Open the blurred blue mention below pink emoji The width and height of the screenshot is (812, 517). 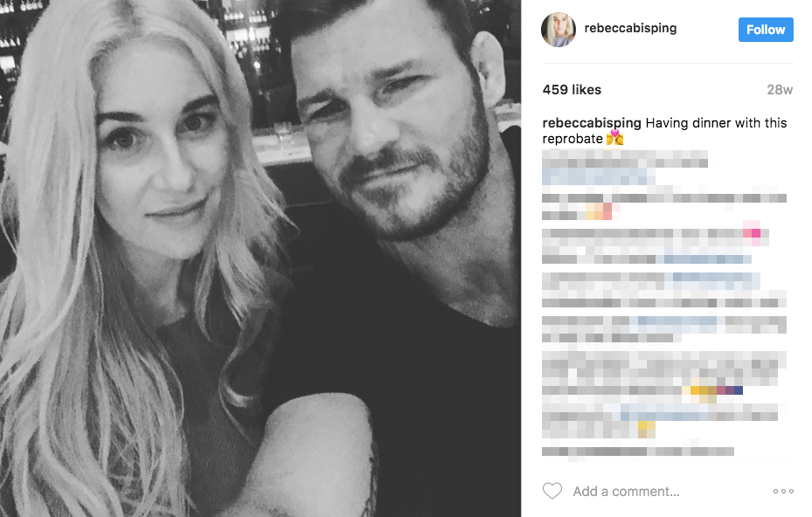coord(707,258)
